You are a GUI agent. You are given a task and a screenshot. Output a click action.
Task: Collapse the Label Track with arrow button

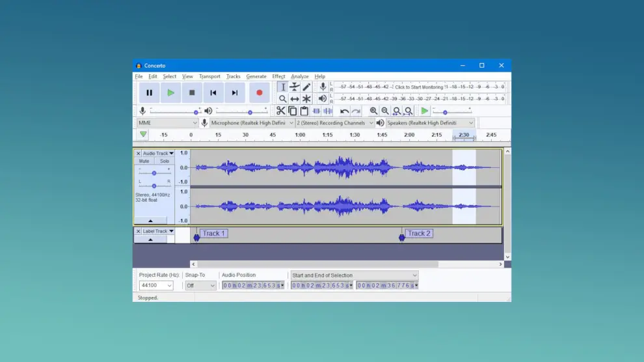pyautogui.click(x=151, y=240)
